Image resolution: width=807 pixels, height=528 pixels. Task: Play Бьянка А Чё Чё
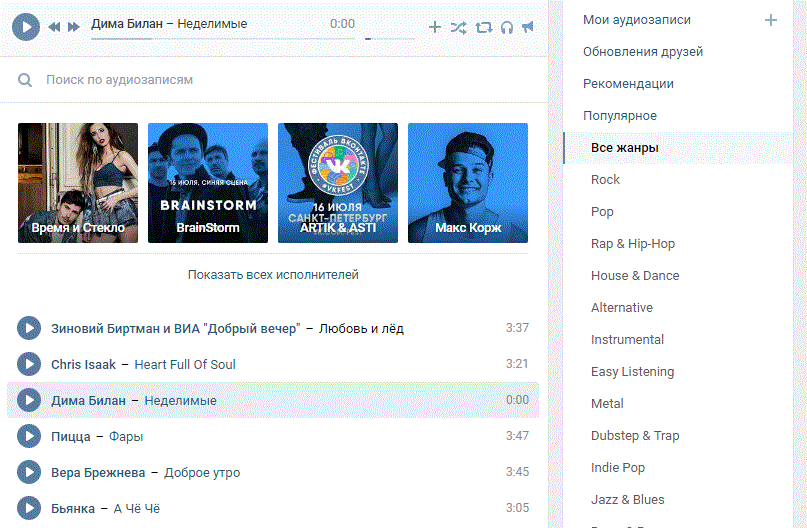[x=29, y=508]
